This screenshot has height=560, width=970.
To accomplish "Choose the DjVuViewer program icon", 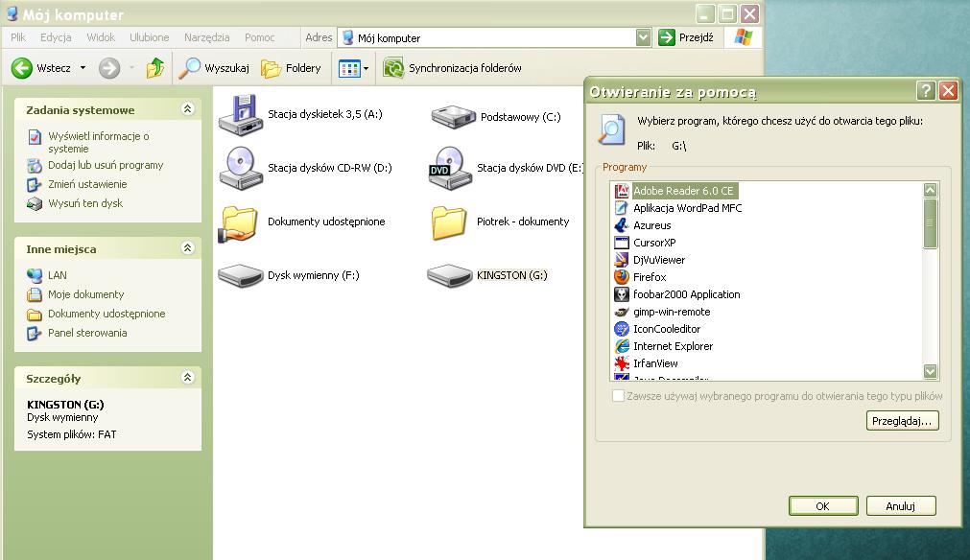I will 622,260.
